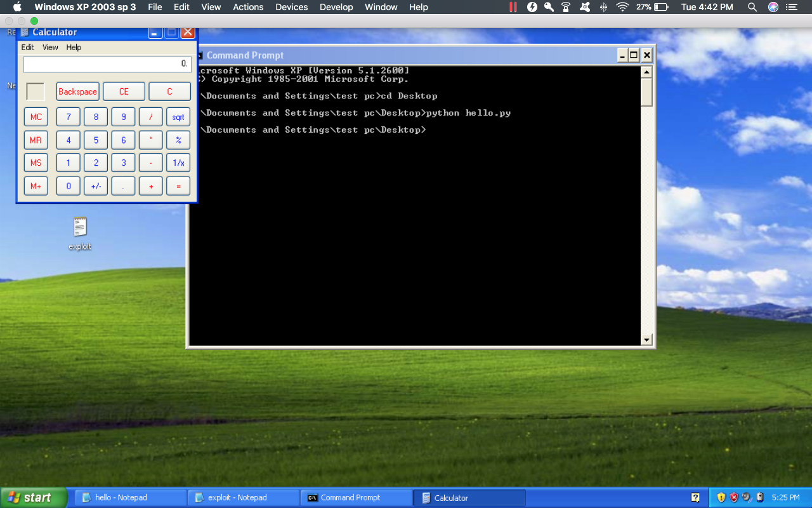Click the Calculator display field
Viewport: 812px width, 508px height.
coord(107,64)
